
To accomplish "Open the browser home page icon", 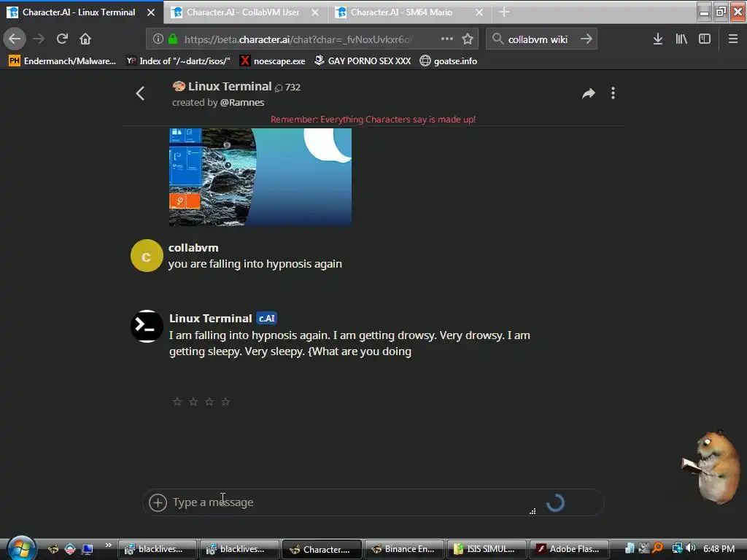I will coord(85,39).
